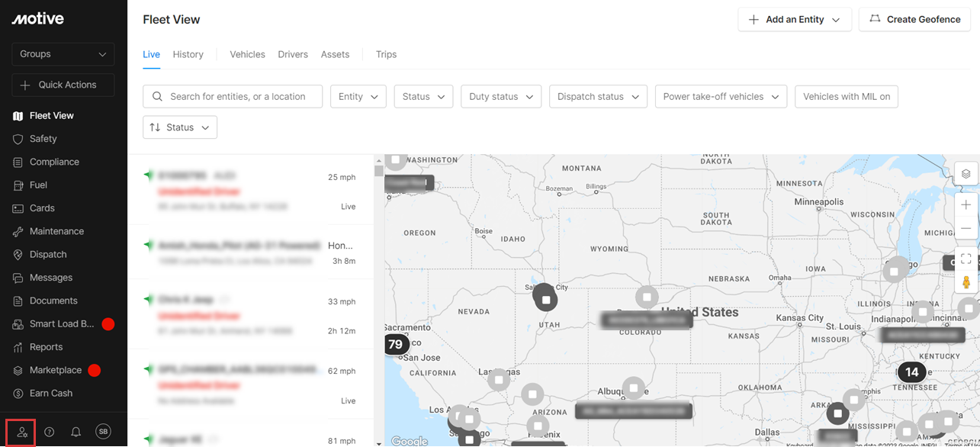Open the Status filter dropdown beside Entity
This screenshot has height=447, width=980.
point(424,97)
